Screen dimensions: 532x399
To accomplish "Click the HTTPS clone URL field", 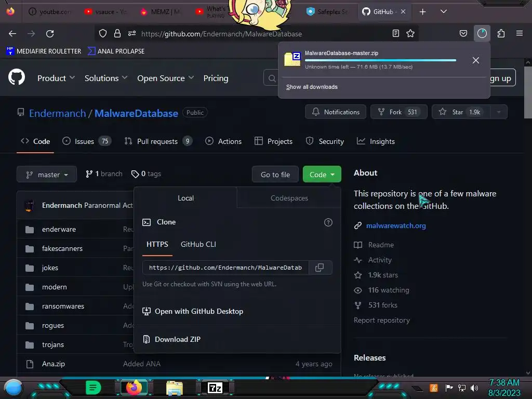I will click(225, 268).
